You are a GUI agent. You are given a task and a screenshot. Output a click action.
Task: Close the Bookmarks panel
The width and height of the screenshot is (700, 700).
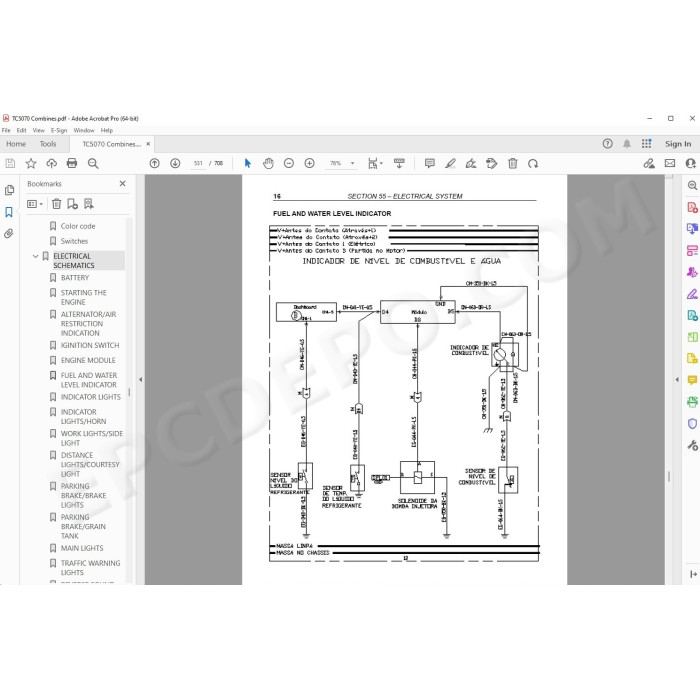point(122,183)
